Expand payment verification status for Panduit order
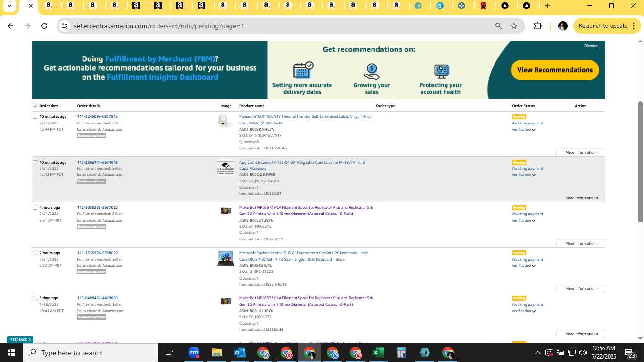 (x=534, y=130)
